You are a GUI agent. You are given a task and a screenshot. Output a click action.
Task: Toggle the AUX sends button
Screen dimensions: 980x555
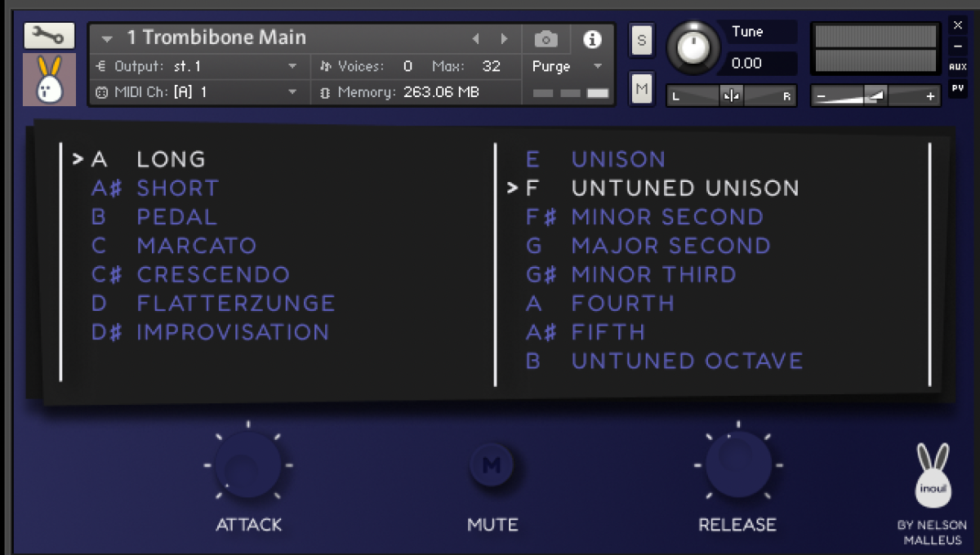[957, 67]
